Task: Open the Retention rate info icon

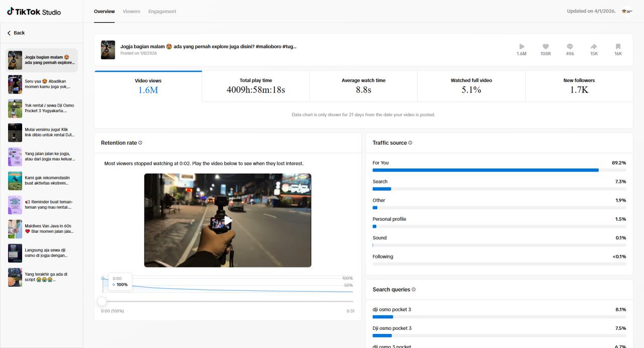Action: pos(140,143)
